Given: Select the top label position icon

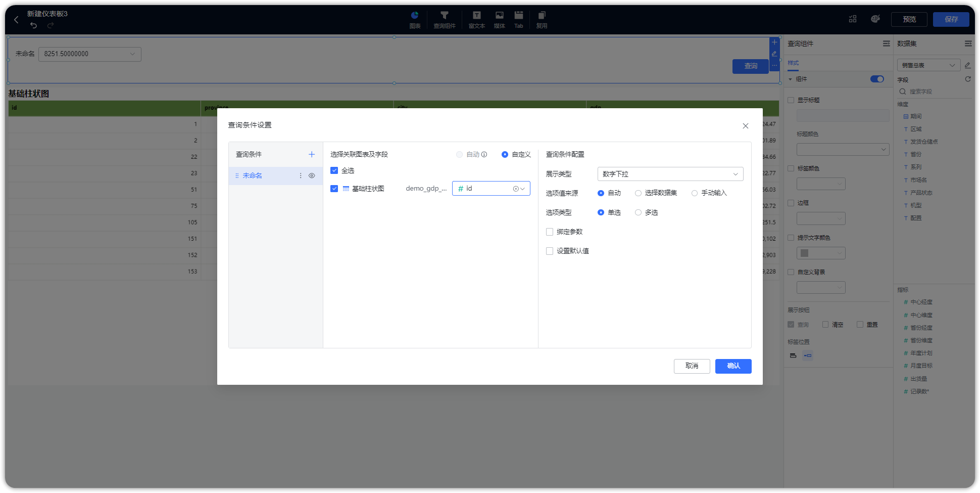Looking at the screenshot, I should coord(793,355).
